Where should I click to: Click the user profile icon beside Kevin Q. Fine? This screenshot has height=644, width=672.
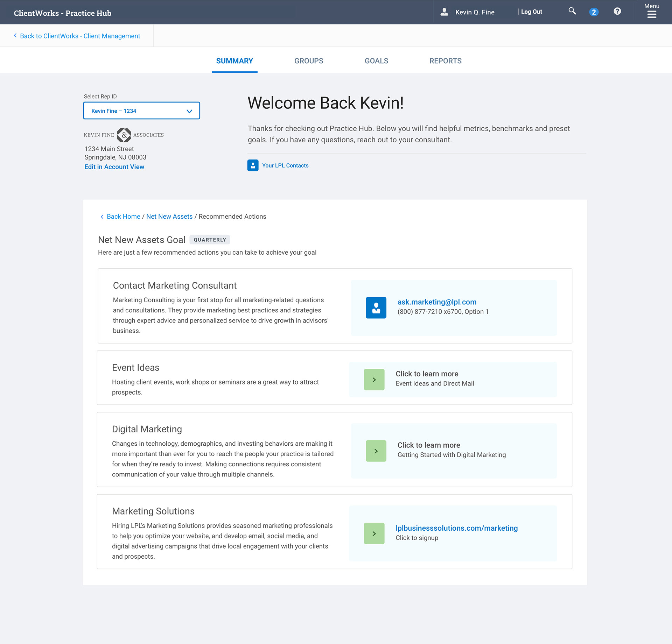tap(444, 12)
